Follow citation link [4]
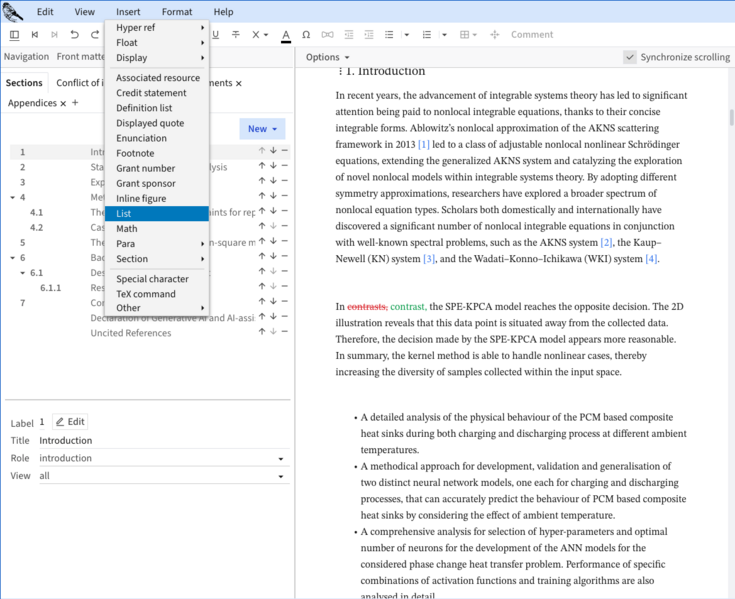The image size is (735, 599). click(x=651, y=259)
